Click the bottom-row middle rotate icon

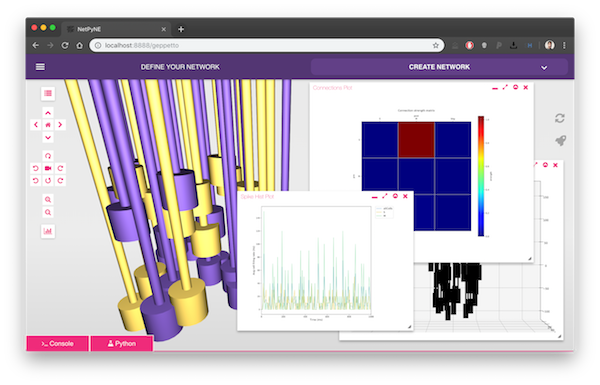48,181
